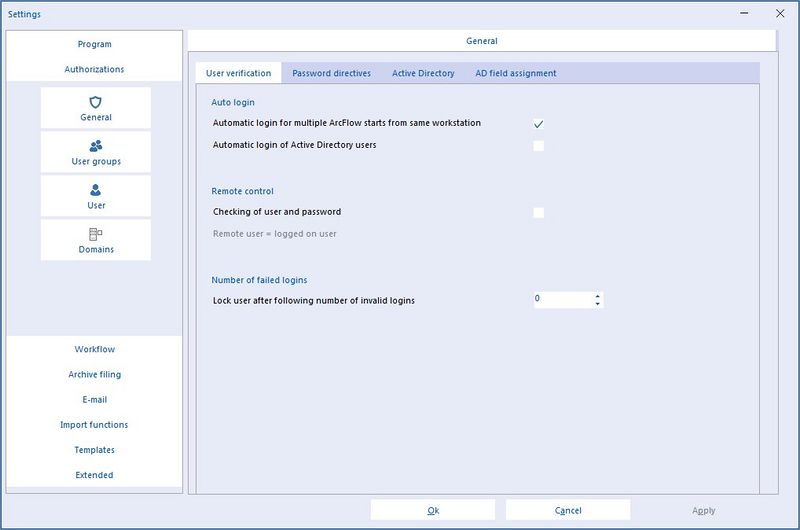Decrease invalid logins count with down arrow
Screen dimensions: 800x530
coord(597,304)
